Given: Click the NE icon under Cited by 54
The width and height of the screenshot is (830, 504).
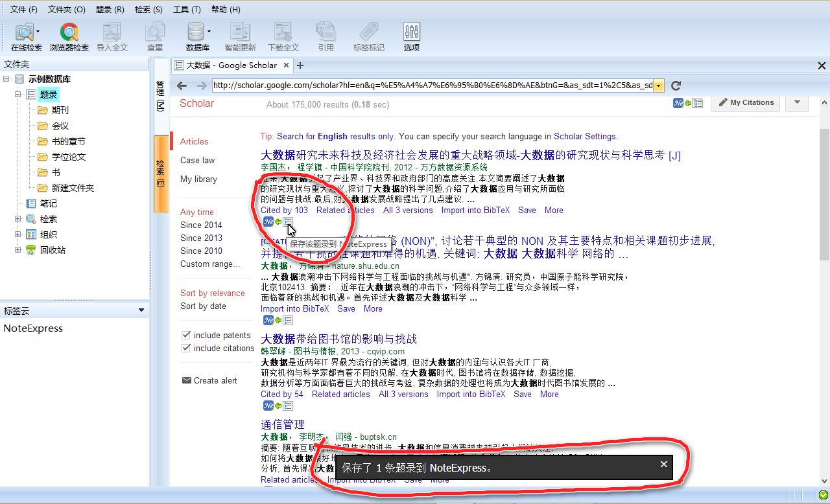Looking at the screenshot, I should 268,406.
